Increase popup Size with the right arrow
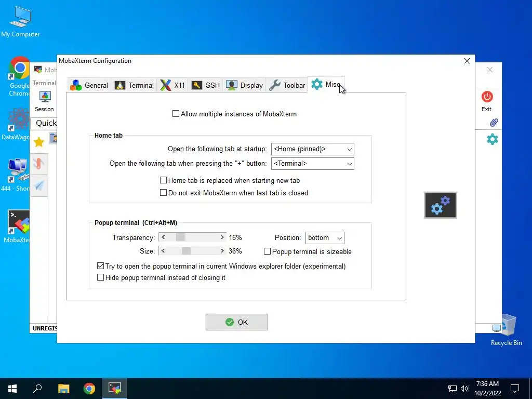 pos(222,251)
